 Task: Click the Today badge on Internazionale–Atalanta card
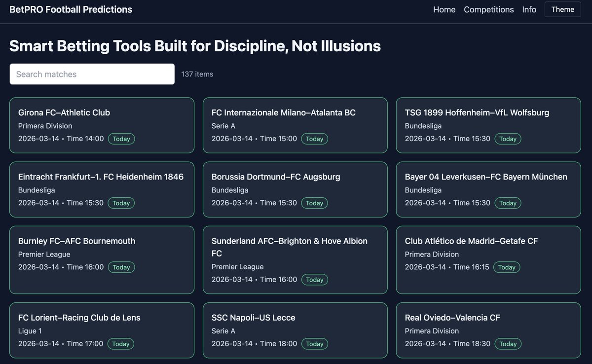[315, 139]
